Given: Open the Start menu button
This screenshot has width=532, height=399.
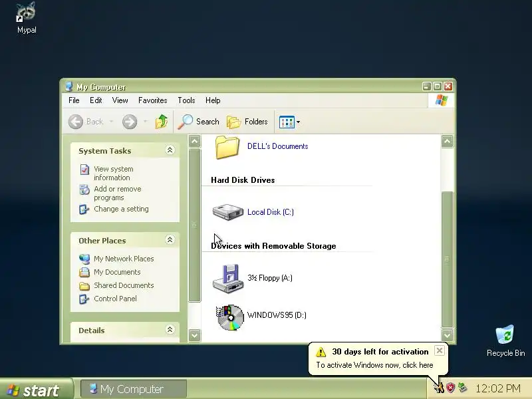Looking at the screenshot, I should 36,389.
